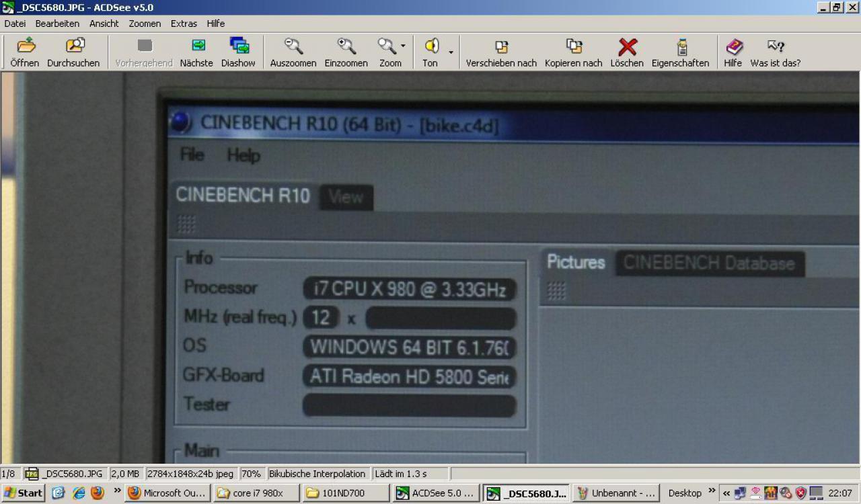This screenshot has height=504, width=861.
Task: Click the displayed Cinebench photo in viewer
Action: click(430, 267)
